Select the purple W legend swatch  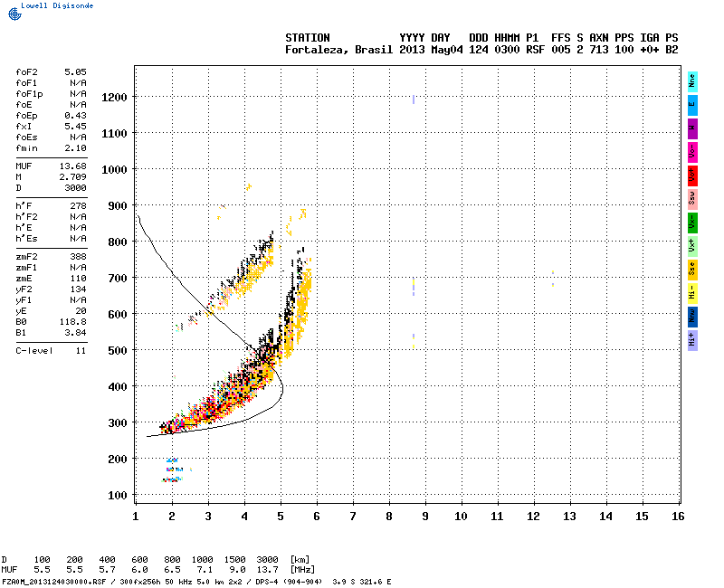692,128
